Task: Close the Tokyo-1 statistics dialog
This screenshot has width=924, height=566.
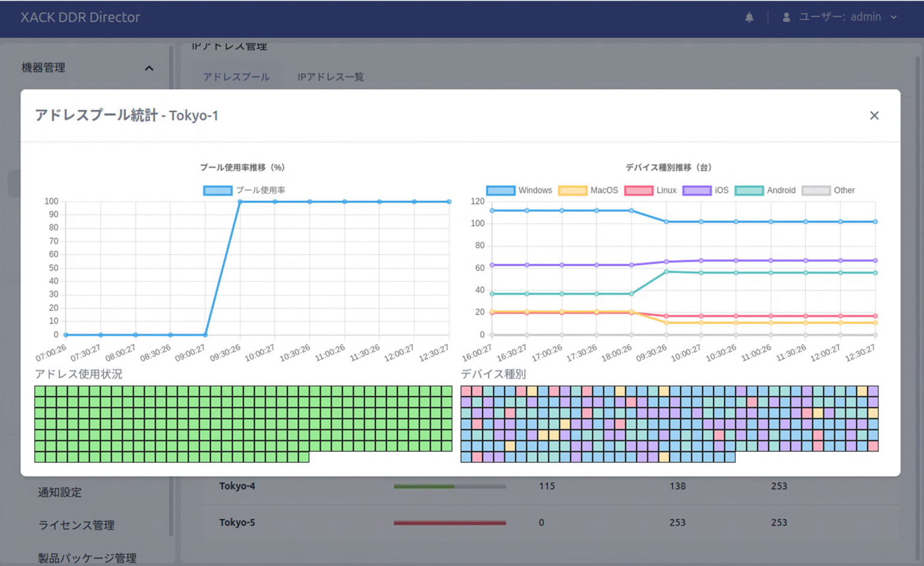Action: 874,115
